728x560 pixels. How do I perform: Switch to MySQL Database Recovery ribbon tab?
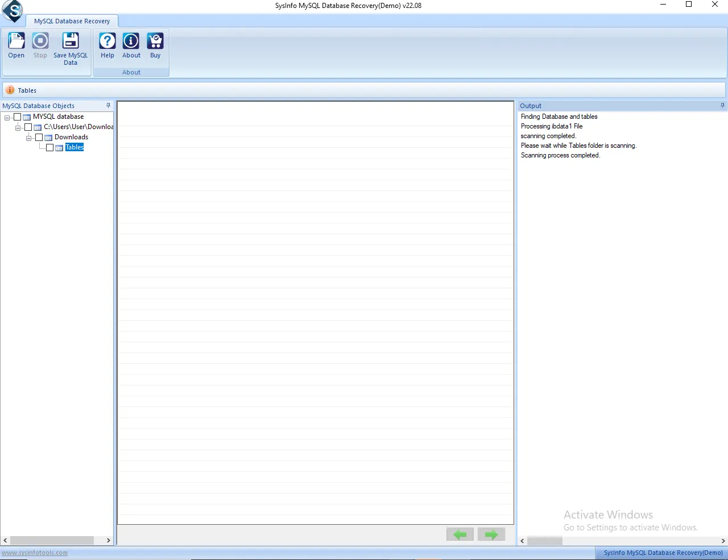(72, 21)
